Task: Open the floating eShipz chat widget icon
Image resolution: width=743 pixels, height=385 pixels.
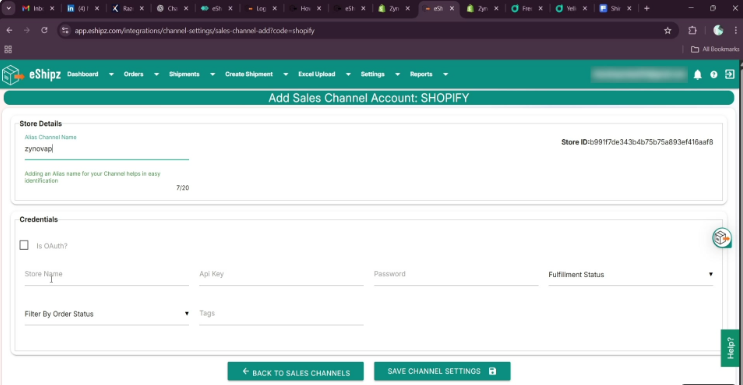Action: [722, 238]
